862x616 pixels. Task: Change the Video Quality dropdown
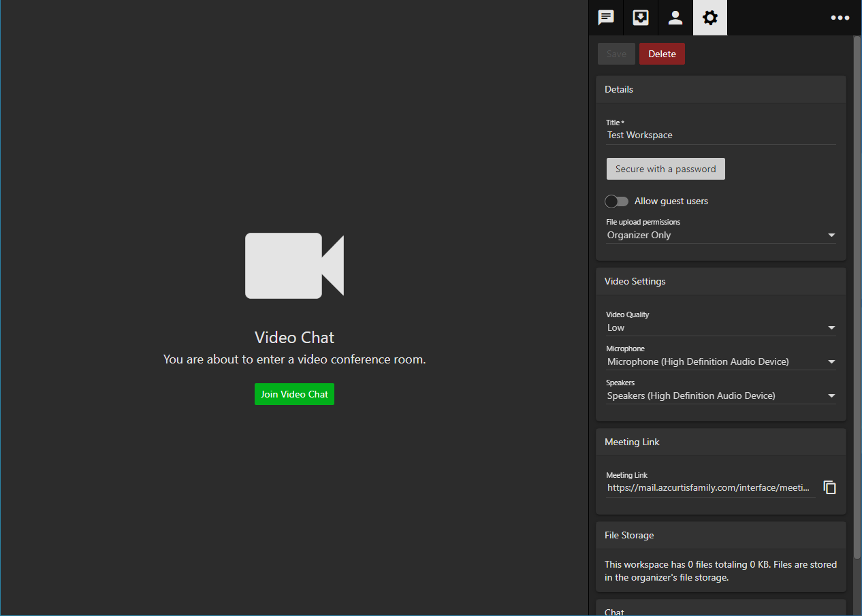coord(720,327)
